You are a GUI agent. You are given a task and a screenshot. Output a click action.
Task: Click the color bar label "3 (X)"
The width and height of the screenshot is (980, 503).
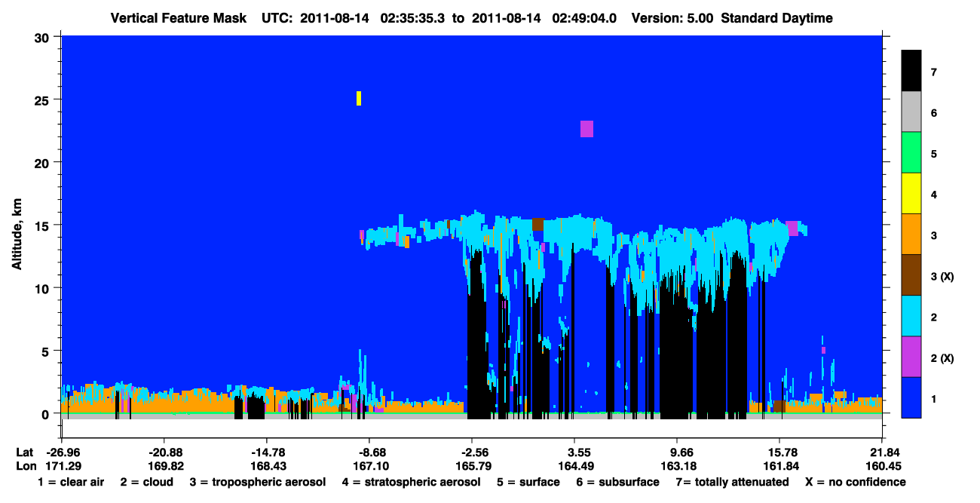click(942, 277)
